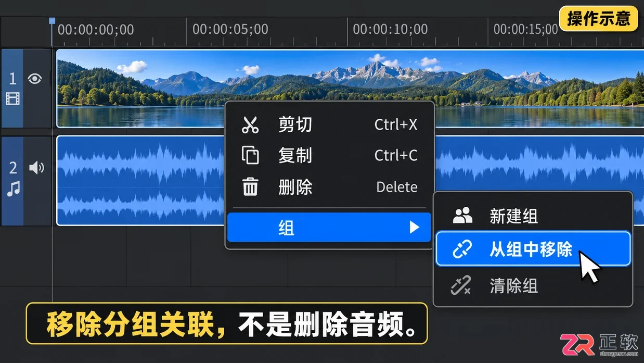Image resolution: width=644 pixels, height=363 pixels.
Task: Click the playhead marker at the ruler start
Action: [52, 21]
